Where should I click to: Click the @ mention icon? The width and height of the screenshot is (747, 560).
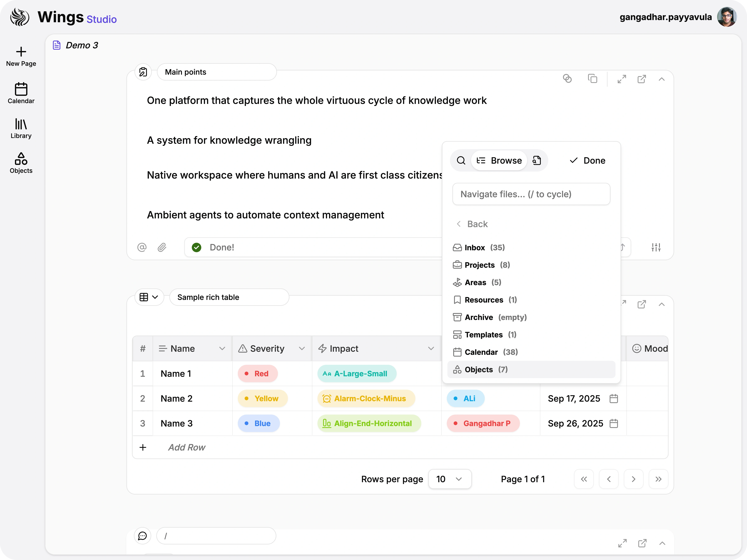click(x=142, y=247)
